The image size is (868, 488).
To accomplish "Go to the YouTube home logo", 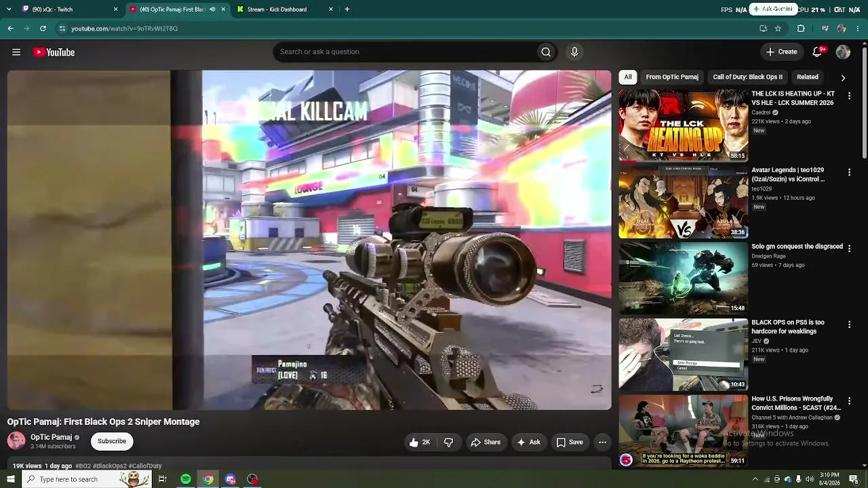I will pos(54,52).
